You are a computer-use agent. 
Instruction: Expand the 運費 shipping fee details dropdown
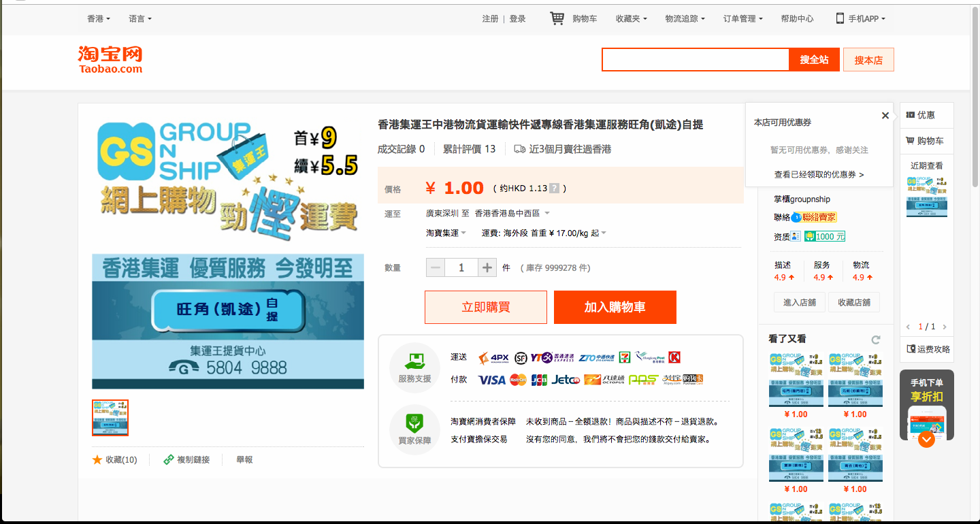click(x=544, y=233)
